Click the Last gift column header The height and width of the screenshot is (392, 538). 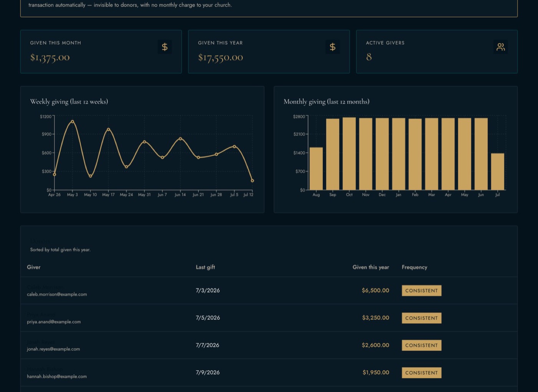click(205, 267)
